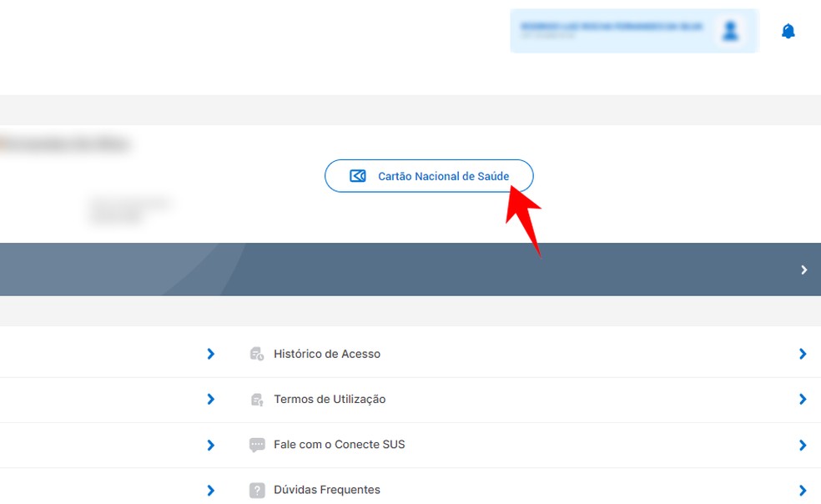Select the Histórico de Acesso clock icon
This screenshot has width=821, height=504.
(x=257, y=353)
